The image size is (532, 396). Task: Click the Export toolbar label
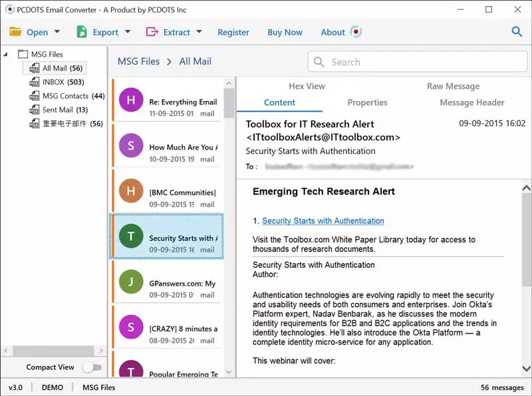106,32
